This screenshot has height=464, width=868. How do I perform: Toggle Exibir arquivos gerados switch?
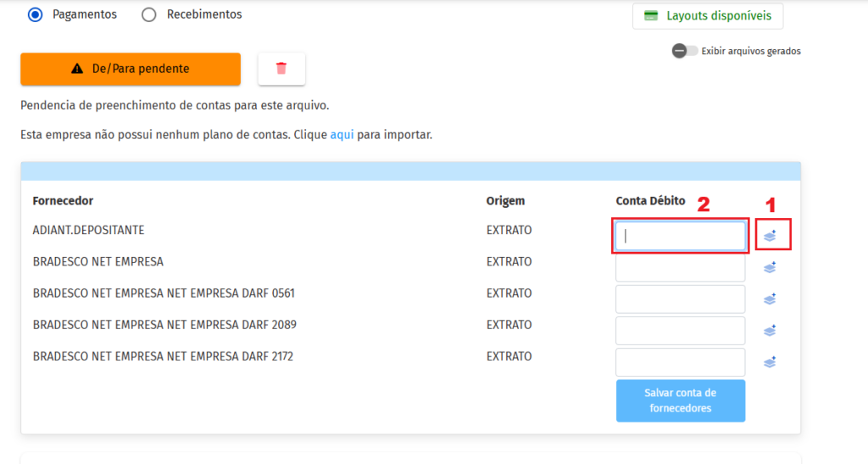(685, 51)
